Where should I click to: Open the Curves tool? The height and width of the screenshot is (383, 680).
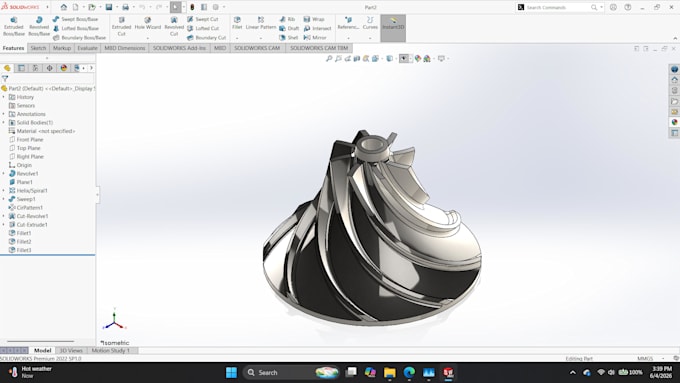(370, 23)
